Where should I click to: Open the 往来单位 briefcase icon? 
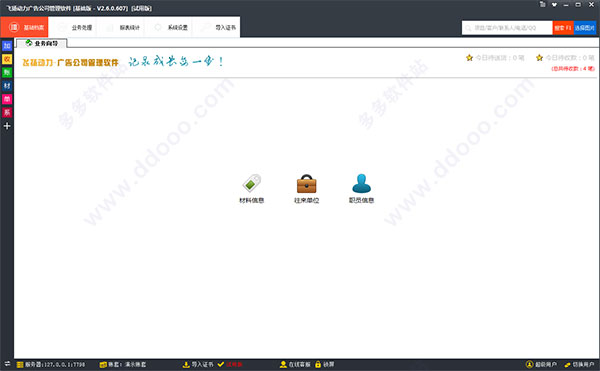click(x=307, y=189)
